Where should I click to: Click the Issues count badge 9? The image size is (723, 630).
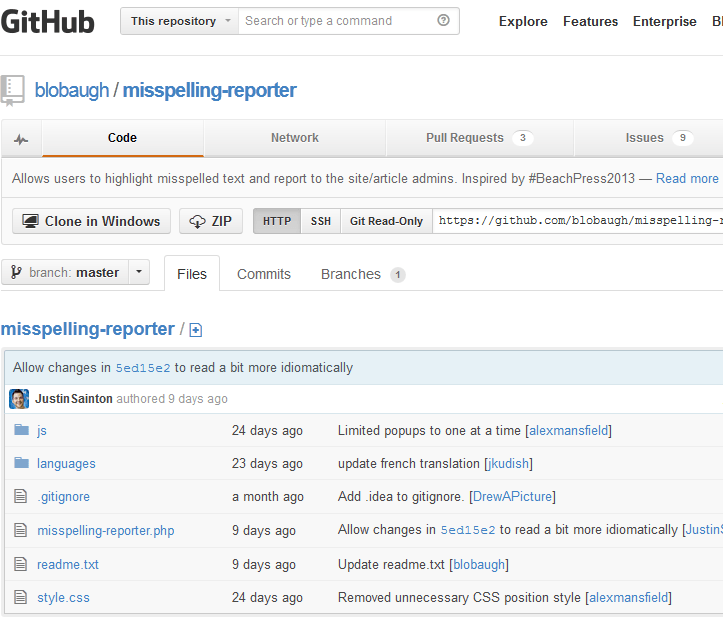coord(682,138)
